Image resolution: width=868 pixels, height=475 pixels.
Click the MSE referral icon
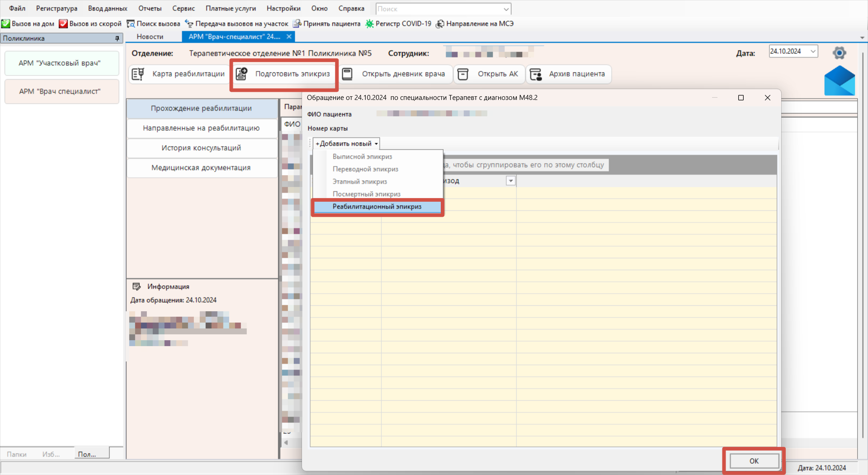point(440,24)
